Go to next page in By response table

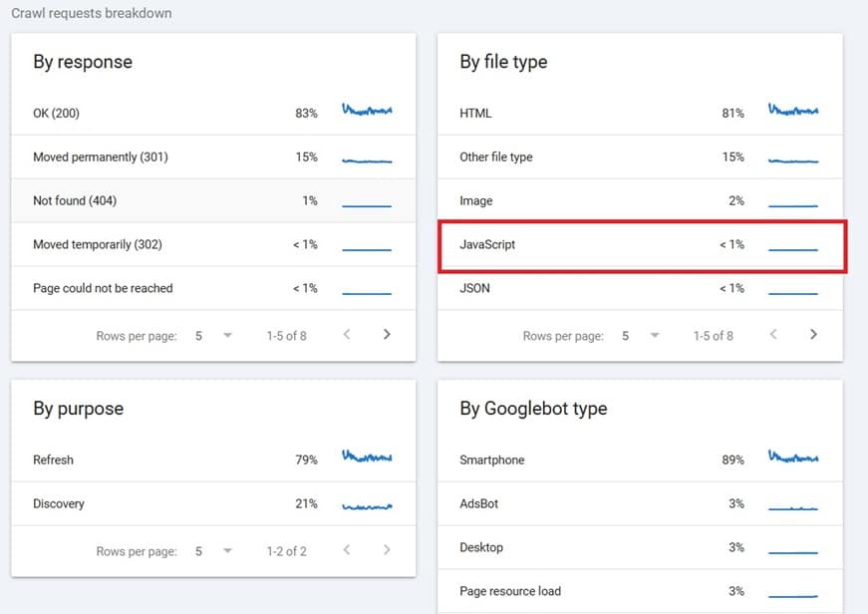pyautogui.click(x=387, y=335)
